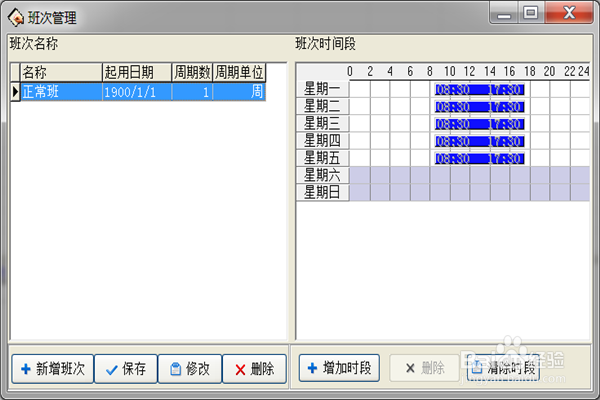Select the 星期三 row header

[323, 123]
